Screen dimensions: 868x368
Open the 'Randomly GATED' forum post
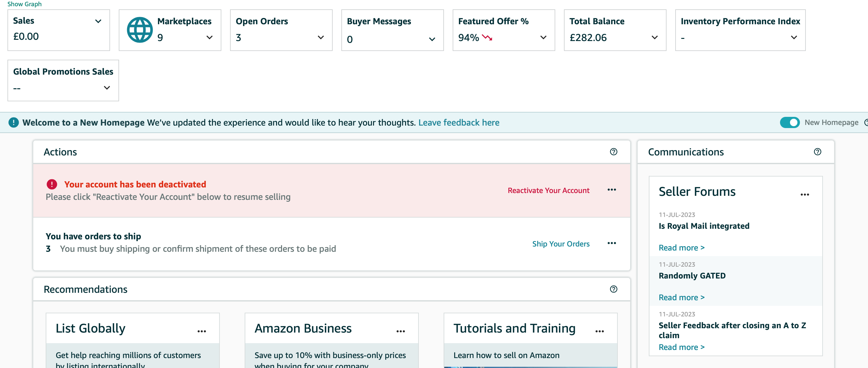[x=692, y=276]
